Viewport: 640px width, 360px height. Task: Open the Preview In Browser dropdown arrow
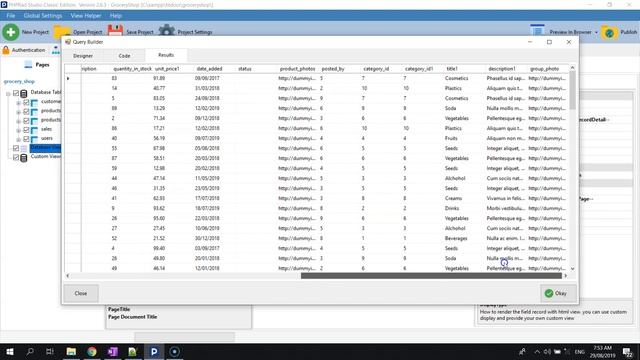click(596, 32)
